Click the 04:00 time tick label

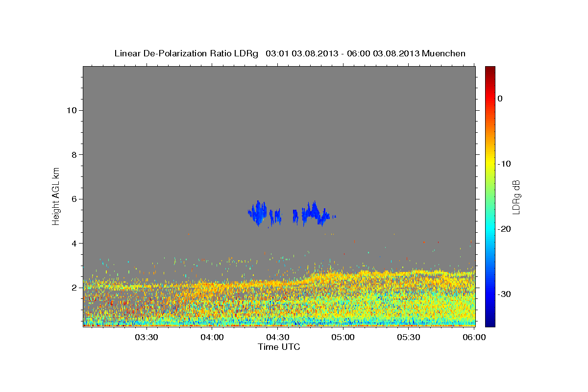212,337
